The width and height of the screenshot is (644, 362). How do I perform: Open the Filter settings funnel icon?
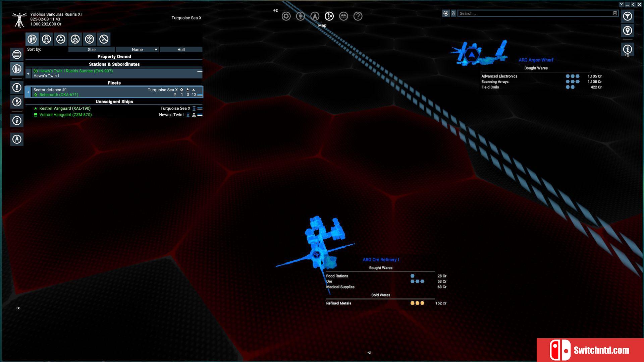pyautogui.click(x=628, y=16)
